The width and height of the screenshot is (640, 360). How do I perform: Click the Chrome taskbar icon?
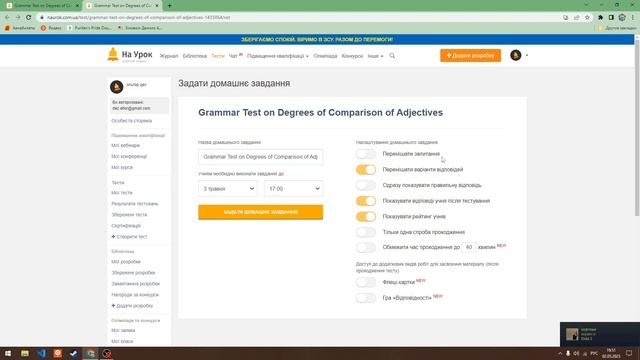[90, 353]
